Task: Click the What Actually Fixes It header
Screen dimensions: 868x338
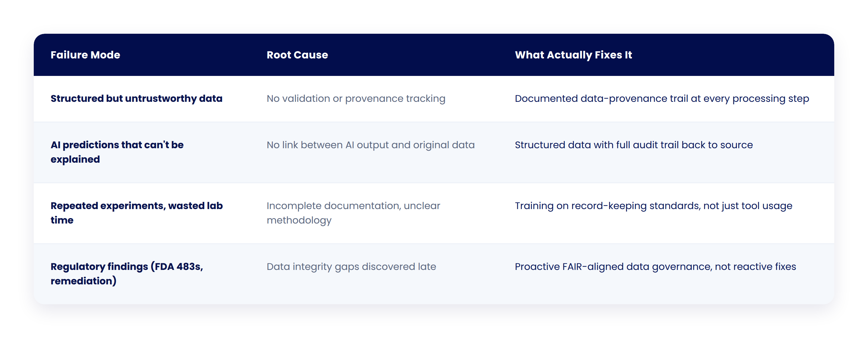Action: coord(573,55)
